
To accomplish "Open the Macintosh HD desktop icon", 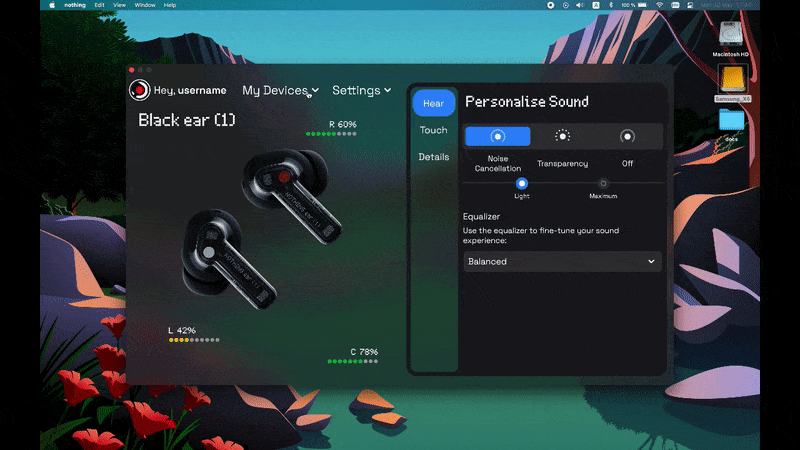I will click(x=731, y=38).
